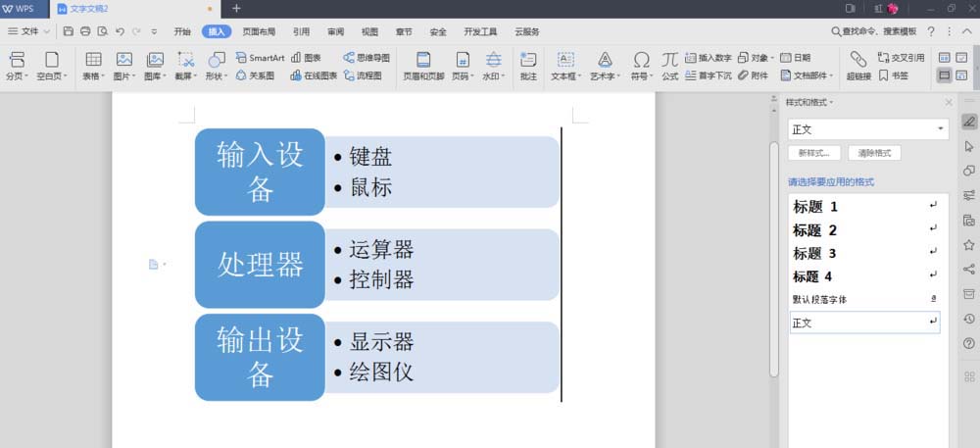
Task: Expand the 文档部件 dropdown
Action: click(832, 75)
